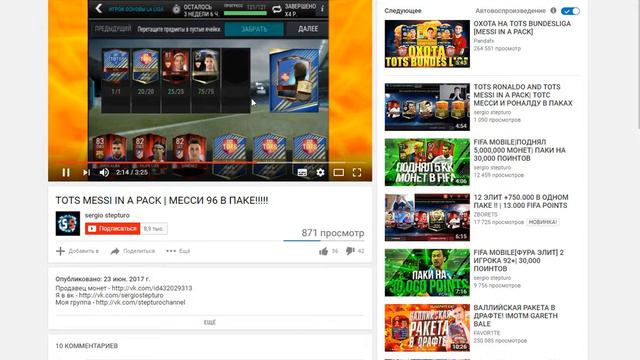Image resolution: width=640 pixels, height=360 pixels.
Task: Open ОХОТА НА TOTS BUNDESLIGA video title
Action: pos(522,28)
